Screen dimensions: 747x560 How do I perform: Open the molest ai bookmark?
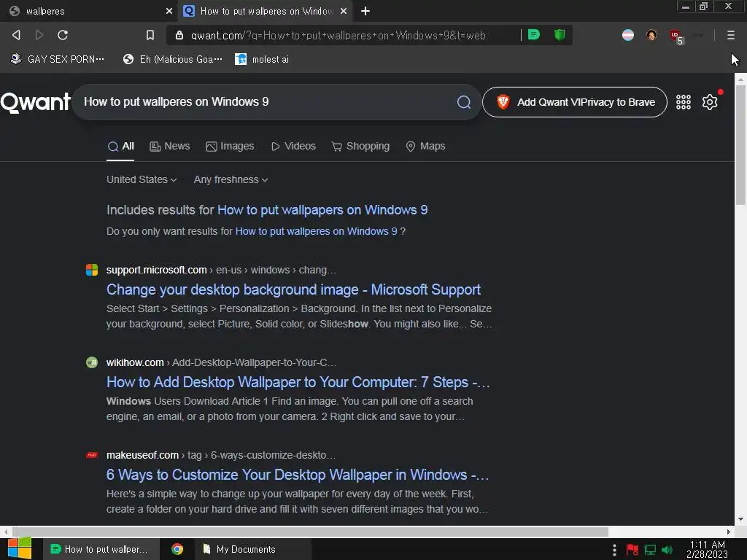click(262, 59)
